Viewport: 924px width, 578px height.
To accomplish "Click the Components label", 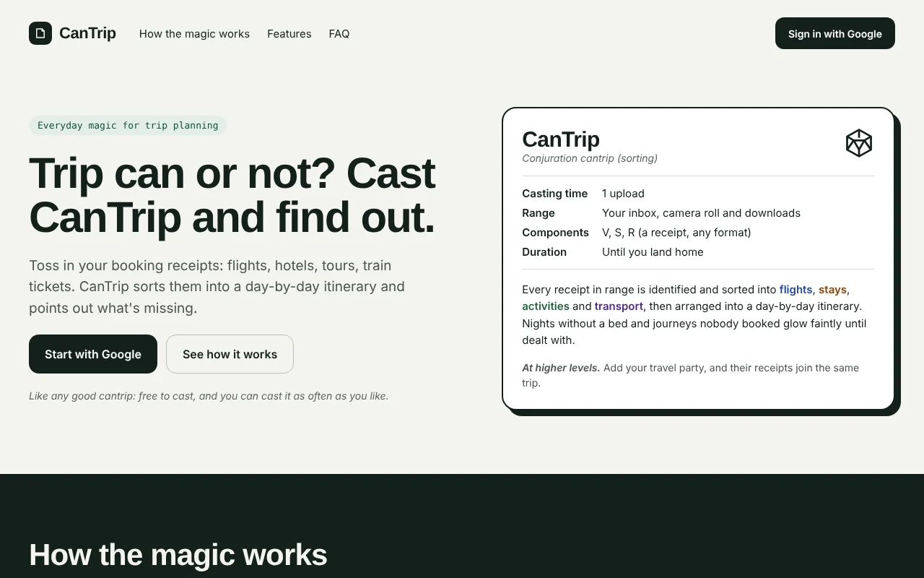I will click(x=556, y=233).
